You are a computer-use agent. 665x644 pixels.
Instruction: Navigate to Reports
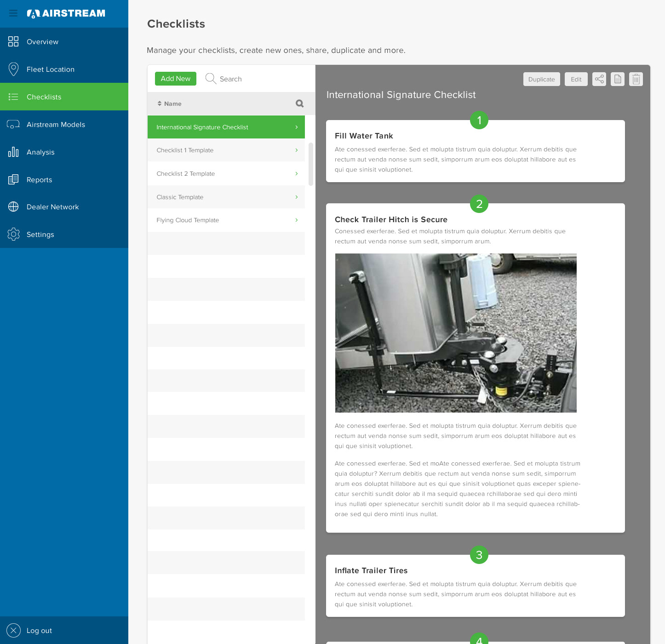click(x=64, y=179)
